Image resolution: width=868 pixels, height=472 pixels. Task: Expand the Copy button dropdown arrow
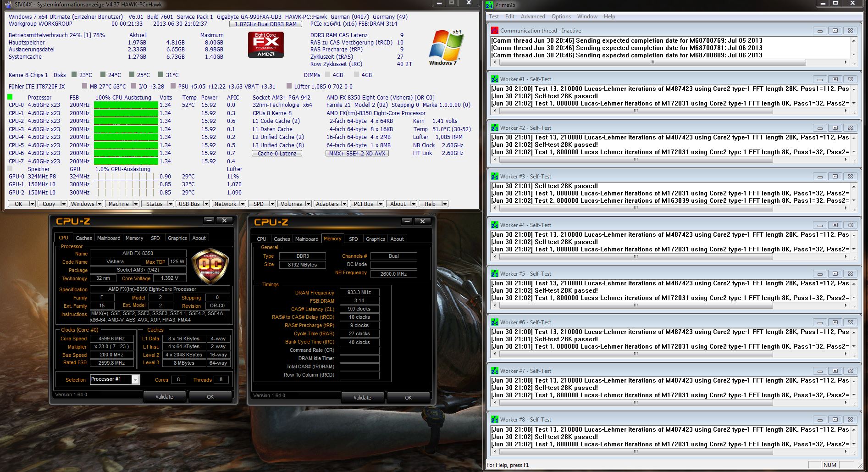pos(63,204)
